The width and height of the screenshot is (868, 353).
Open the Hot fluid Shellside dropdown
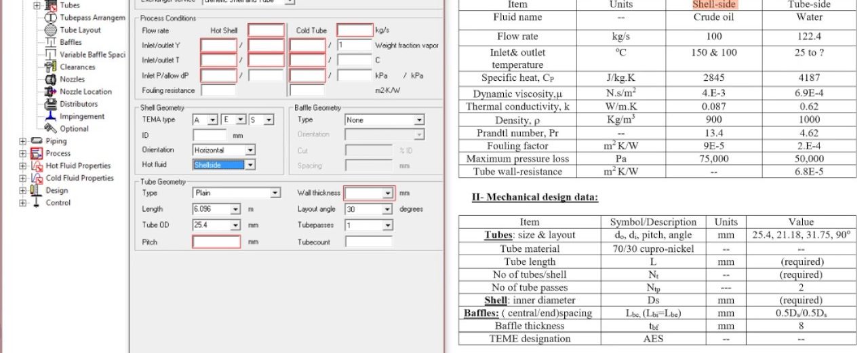(250, 164)
